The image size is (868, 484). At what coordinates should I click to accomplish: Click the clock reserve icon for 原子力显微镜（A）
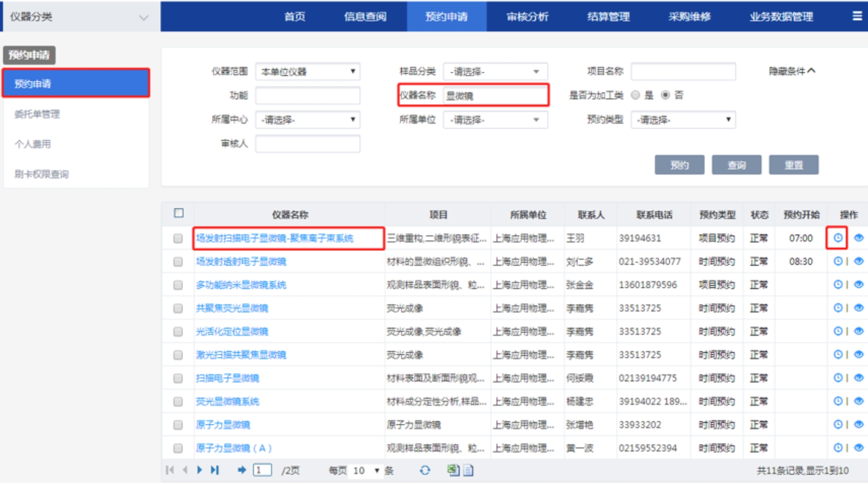837,448
